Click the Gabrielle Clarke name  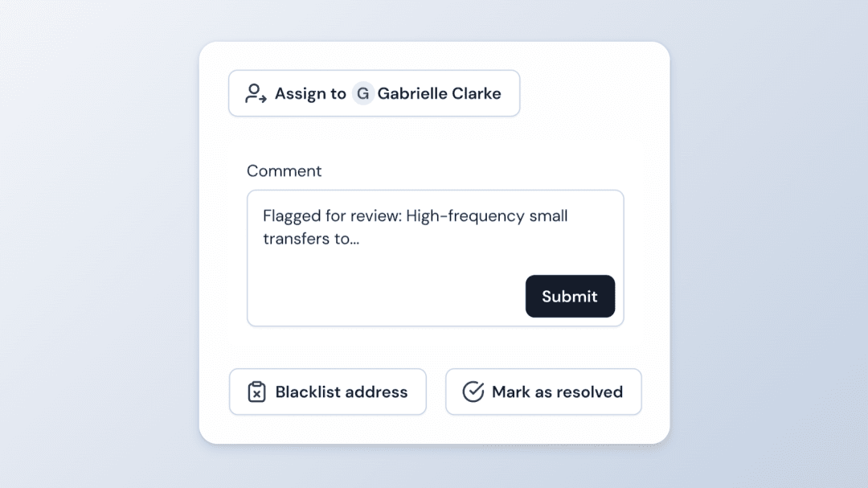(x=439, y=93)
